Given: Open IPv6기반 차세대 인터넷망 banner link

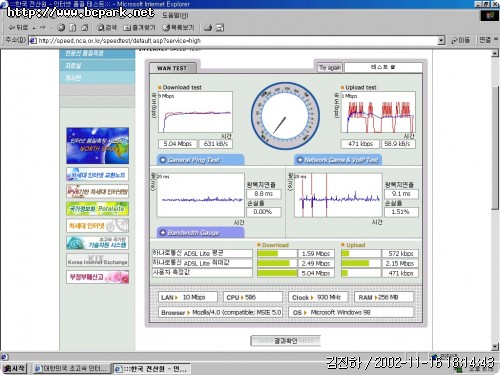Looking at the screenshot, I should pos(97,192).
